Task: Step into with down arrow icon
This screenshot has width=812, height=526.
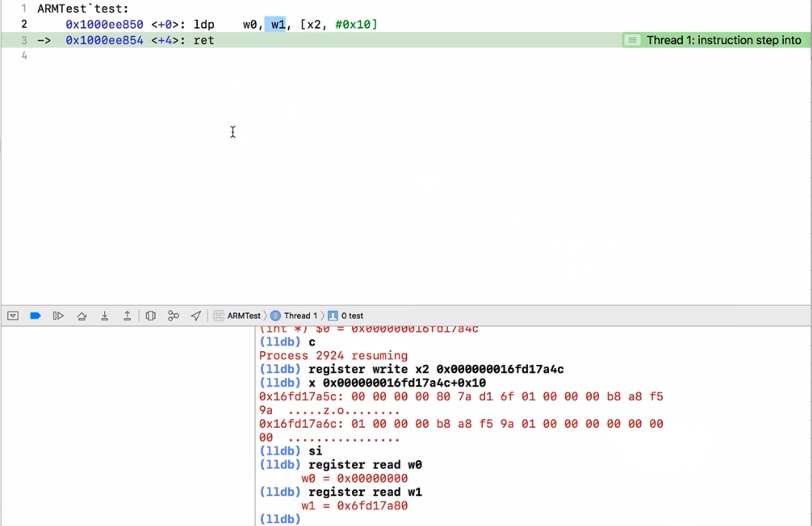Action: tap(105, 316)
